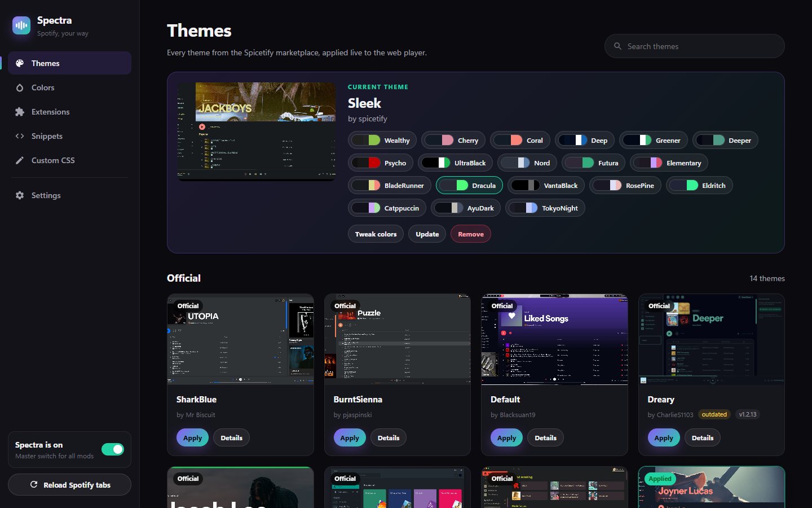Go to the Snippets page
The height and width of the screenshot is (508, 812).
click(x=70, y=136)
